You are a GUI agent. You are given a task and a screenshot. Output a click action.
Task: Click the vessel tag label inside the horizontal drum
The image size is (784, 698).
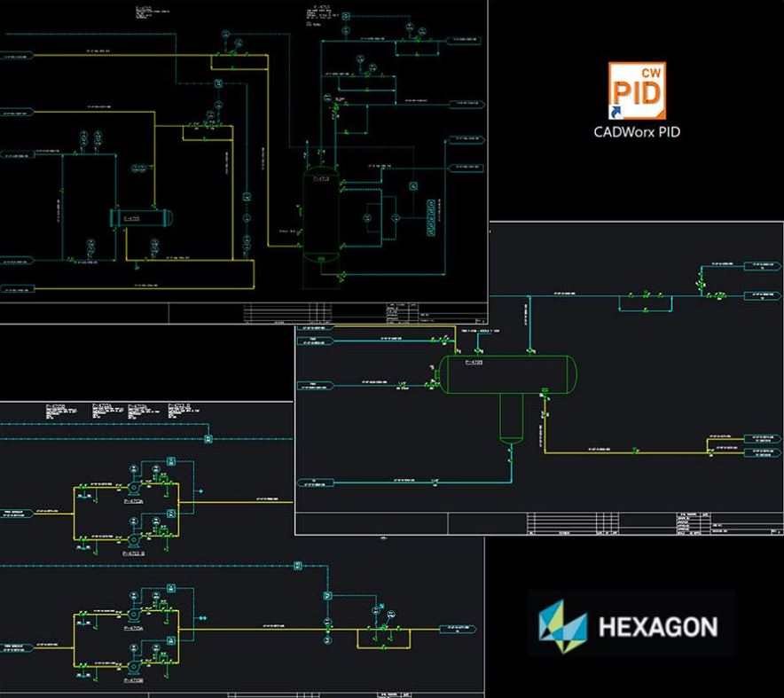474,362
